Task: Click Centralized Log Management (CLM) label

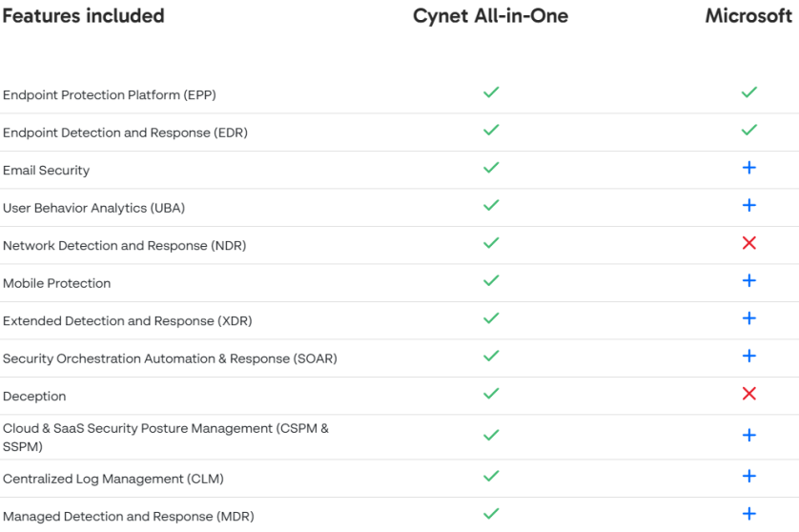Action: 113,479
